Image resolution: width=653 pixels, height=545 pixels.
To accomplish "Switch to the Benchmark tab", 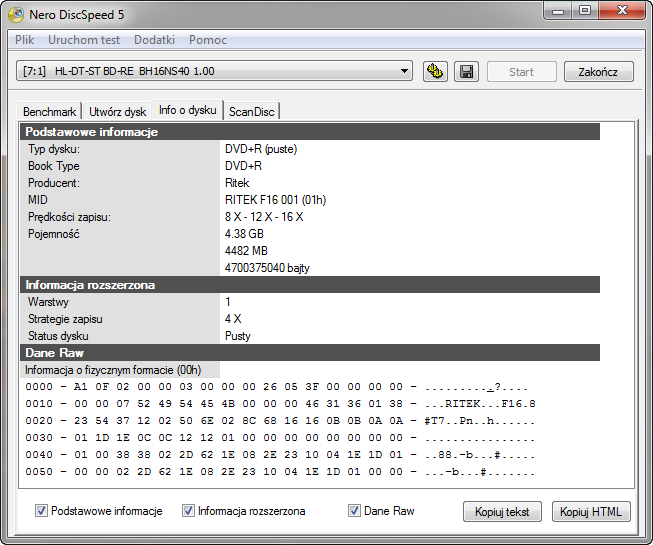I will 50,112.
